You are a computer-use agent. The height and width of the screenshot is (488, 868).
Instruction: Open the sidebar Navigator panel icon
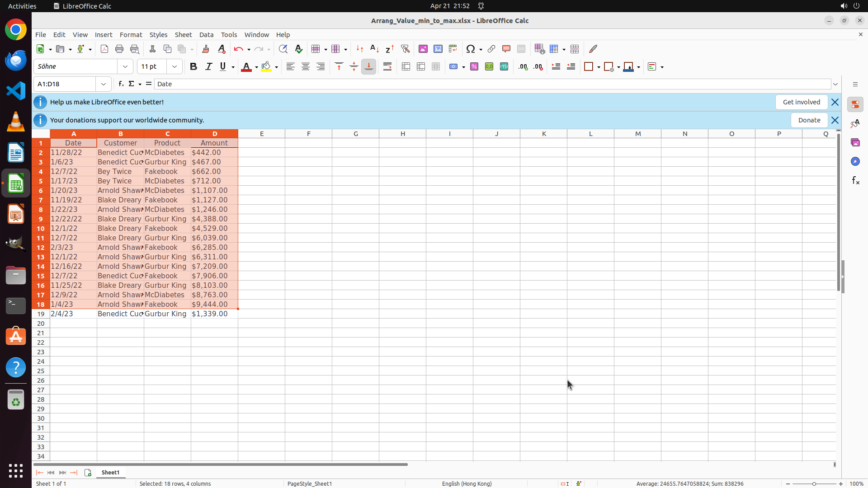[x=855, y=161]
